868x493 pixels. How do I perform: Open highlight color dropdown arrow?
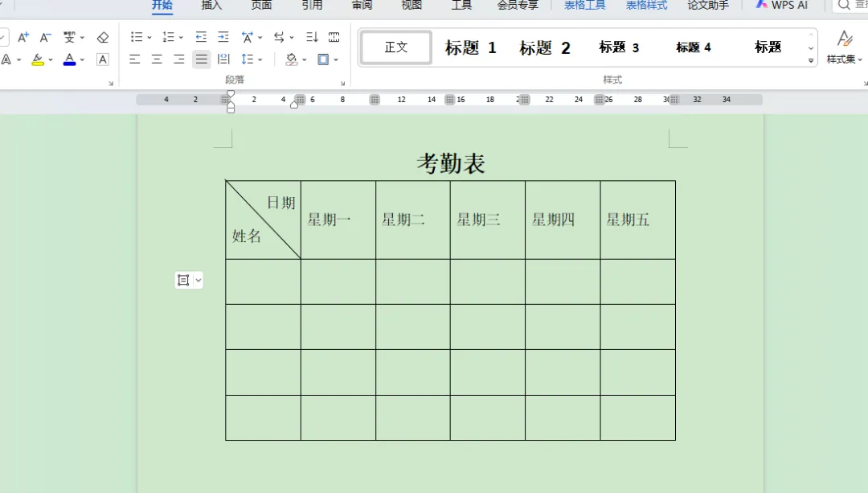point(51,60)
